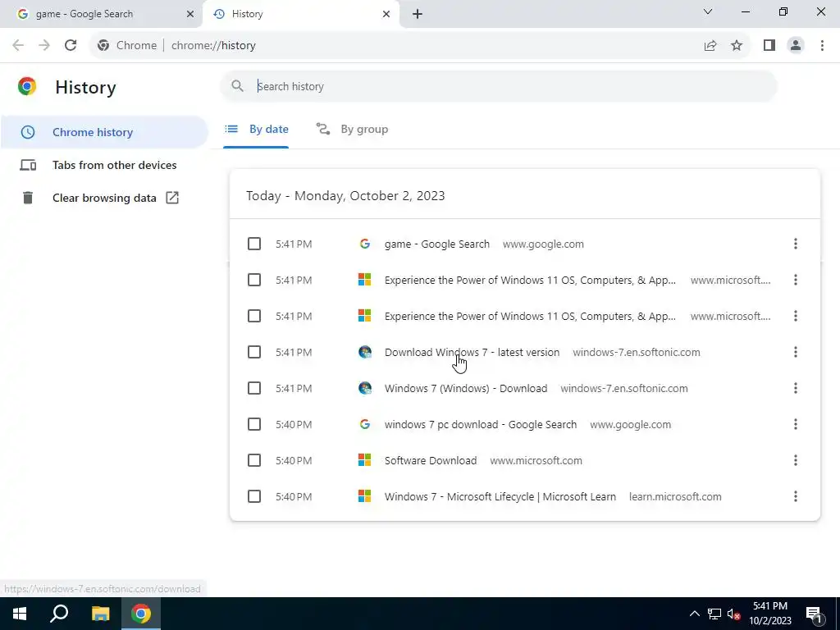Image resolution: width=840 pixels, height=630 pixels.
Task: Click the taskbar clock showing 5:41 PM
Action: coord(770,614)
